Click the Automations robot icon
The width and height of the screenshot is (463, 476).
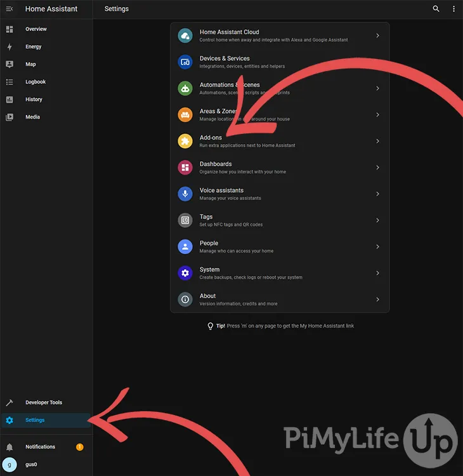(185, 89)
